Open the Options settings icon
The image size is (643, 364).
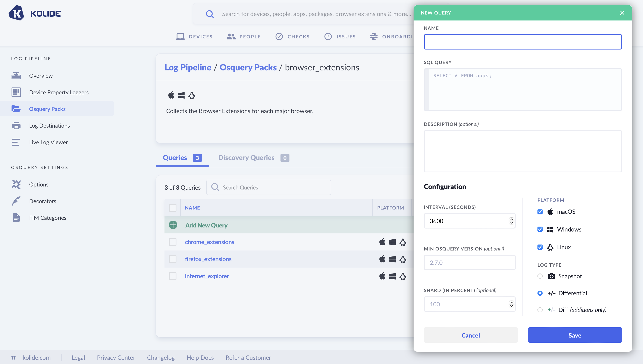(16, 185)
